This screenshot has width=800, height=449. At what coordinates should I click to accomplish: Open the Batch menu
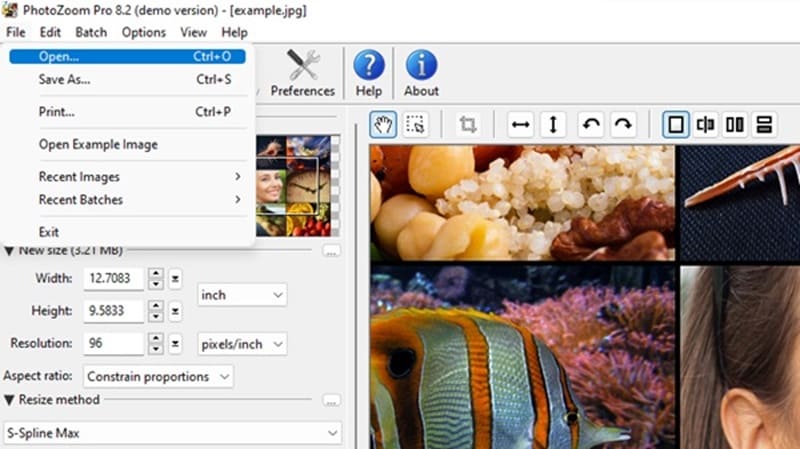pyautogui.click(x=91, y=32)
